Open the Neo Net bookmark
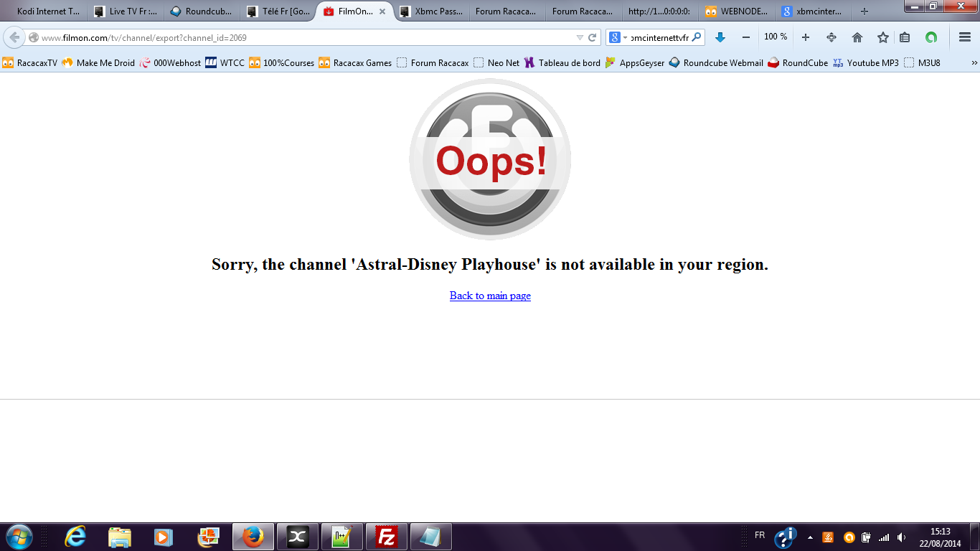This screenshot has height=551, width=980. click(496, 63)
